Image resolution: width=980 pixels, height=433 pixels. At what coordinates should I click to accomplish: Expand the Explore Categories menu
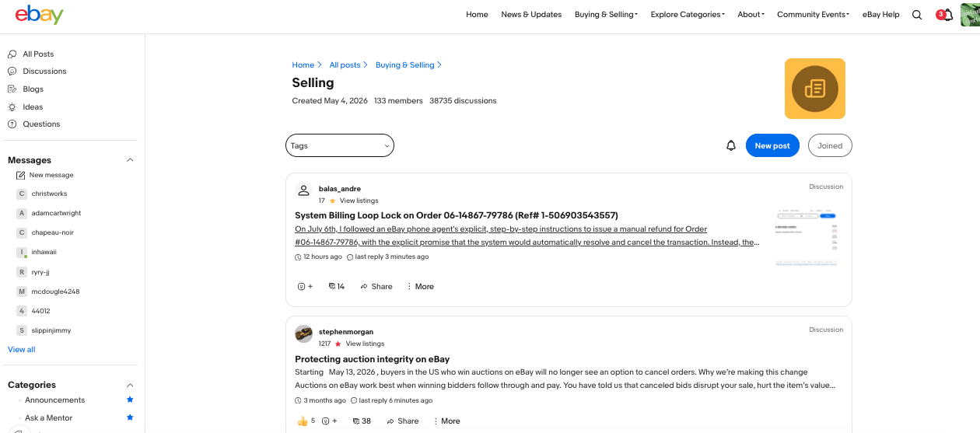click(688, 15)
